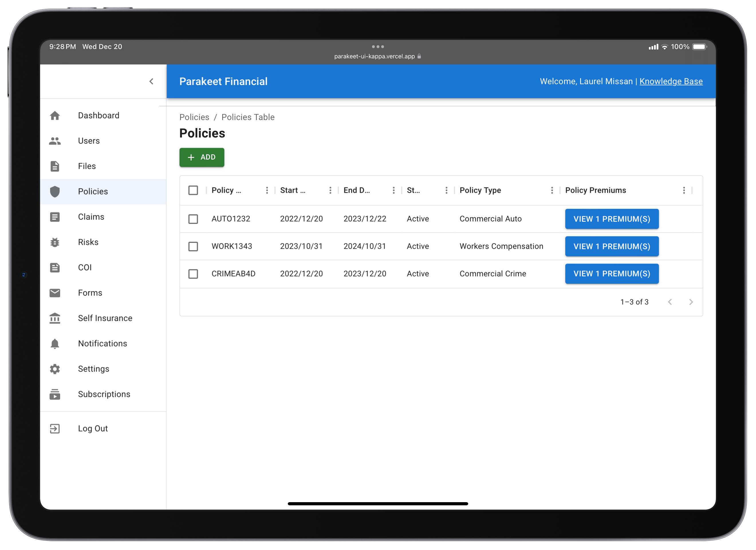Collapse the sidebar with the chevron
756x550 pixels.
pyautogui.click(x=151, y=81)
